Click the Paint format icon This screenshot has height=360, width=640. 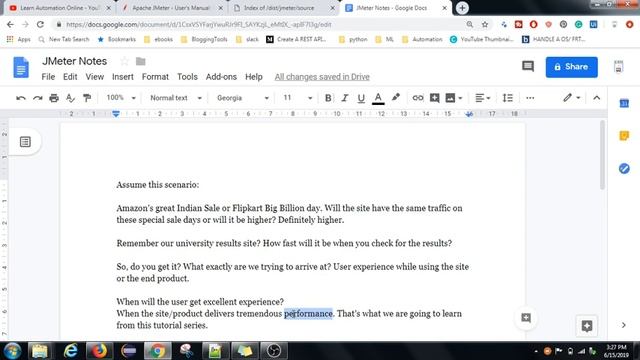[x=87, y=98]
